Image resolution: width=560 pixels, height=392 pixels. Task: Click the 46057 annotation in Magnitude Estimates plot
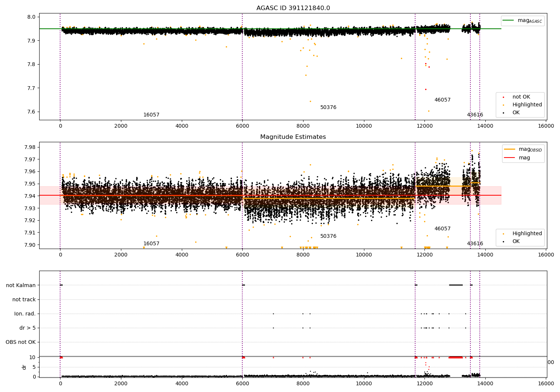442,229
